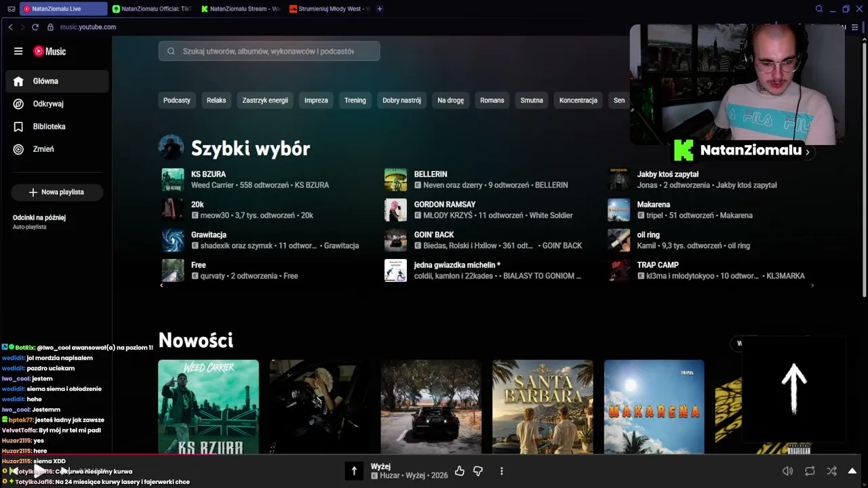Open a new browser tab

pos(380,9)
